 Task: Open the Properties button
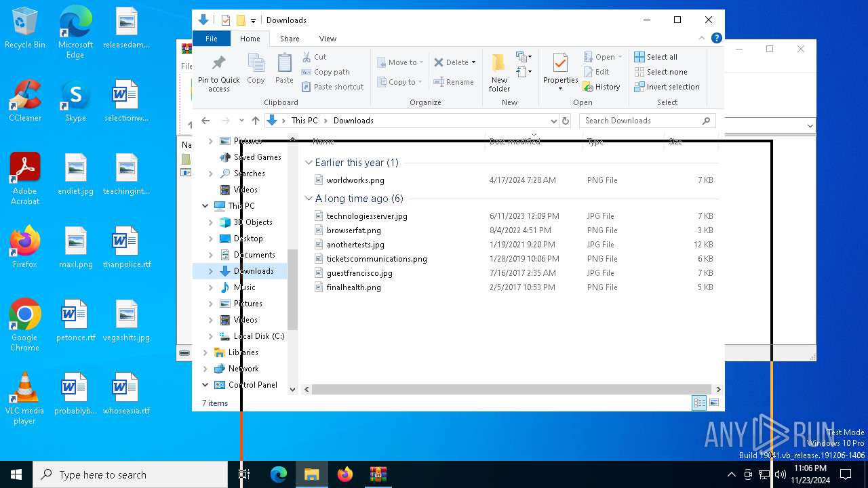point(560,73)
